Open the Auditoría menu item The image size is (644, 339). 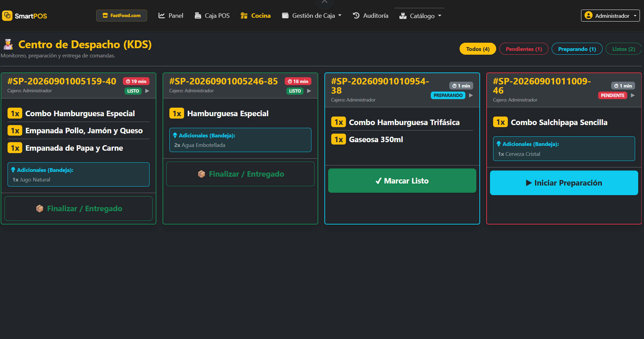pyautogui.click(x=371, y=16)
